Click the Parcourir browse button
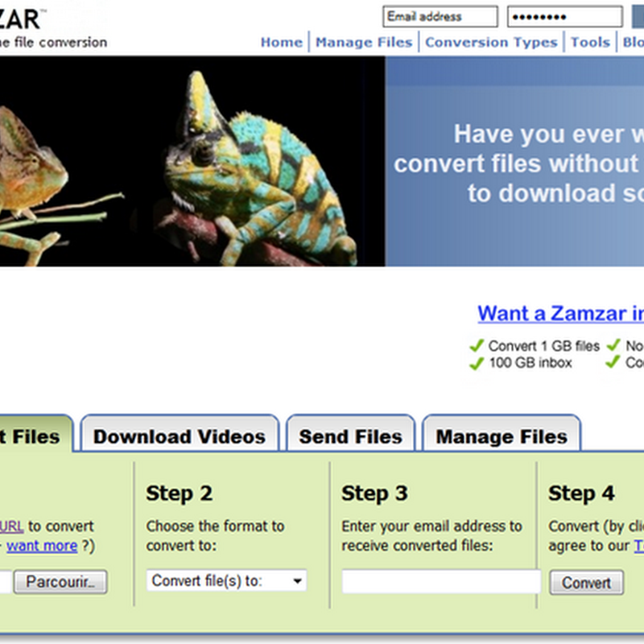The image size is (644, 644). (x=60, y=581)
